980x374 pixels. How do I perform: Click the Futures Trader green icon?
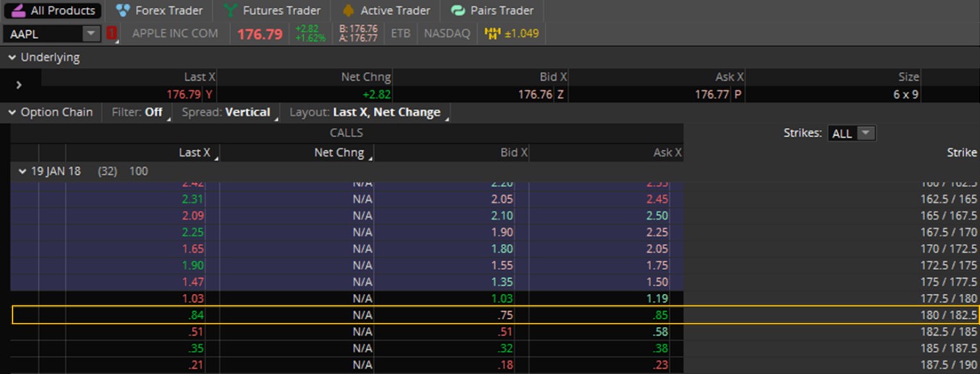click(x=231, y=11)
